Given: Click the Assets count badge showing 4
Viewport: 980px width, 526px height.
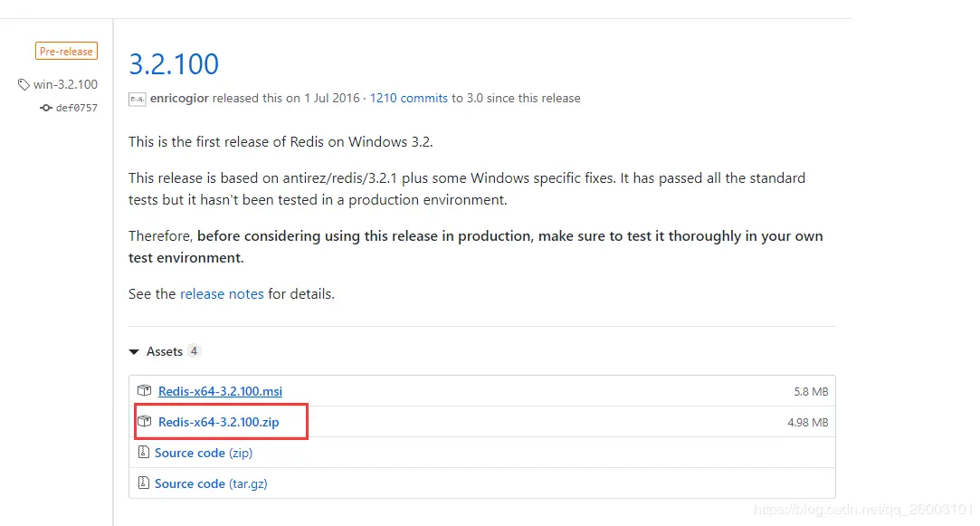Looking at the screenshot, I should point(194,351).
